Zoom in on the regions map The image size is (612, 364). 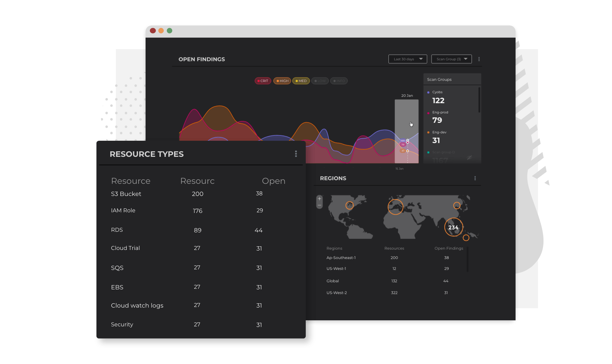click(319, 199)
